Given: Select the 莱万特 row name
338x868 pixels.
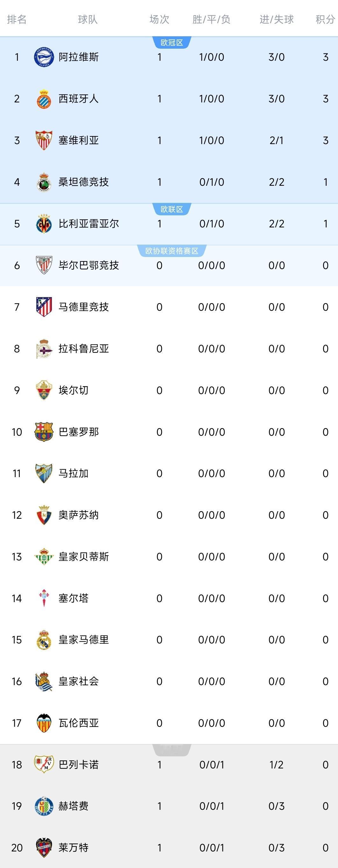Looking at the screenshot, I should tap(74, 847).
